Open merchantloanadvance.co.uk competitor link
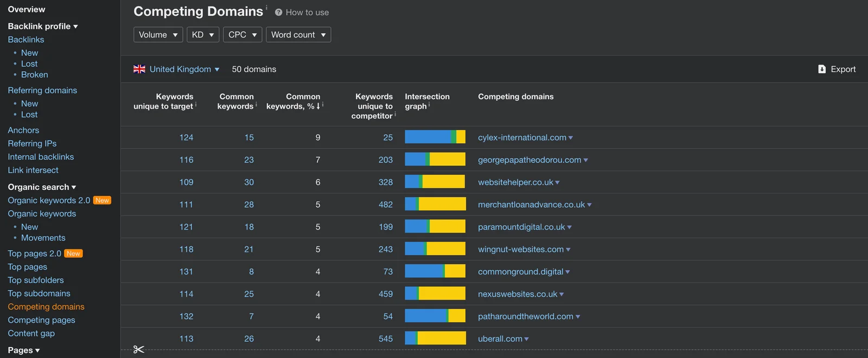The height and width of the screenshot is (358, 868). pos(531,204)
